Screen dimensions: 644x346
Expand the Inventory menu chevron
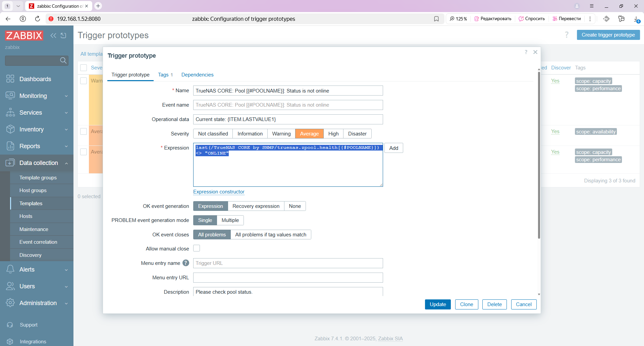[66, 129]
